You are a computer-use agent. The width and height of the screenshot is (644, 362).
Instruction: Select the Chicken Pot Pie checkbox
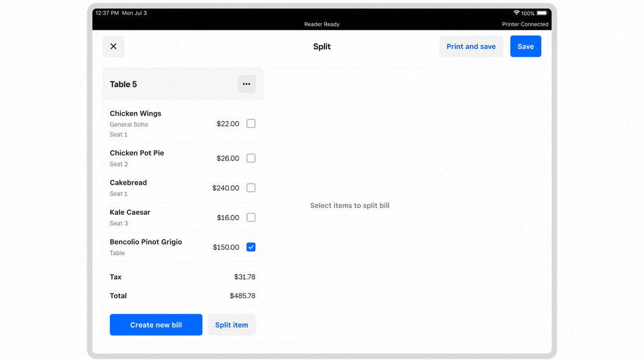(x=251, y=158)
